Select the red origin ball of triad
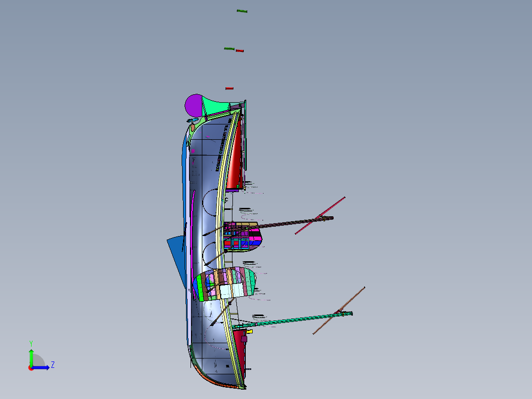Screen dimensions: 532x399 point(31,368)
